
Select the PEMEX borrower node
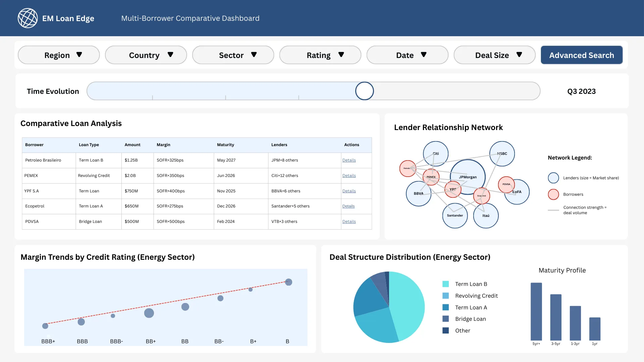point(431,177)
